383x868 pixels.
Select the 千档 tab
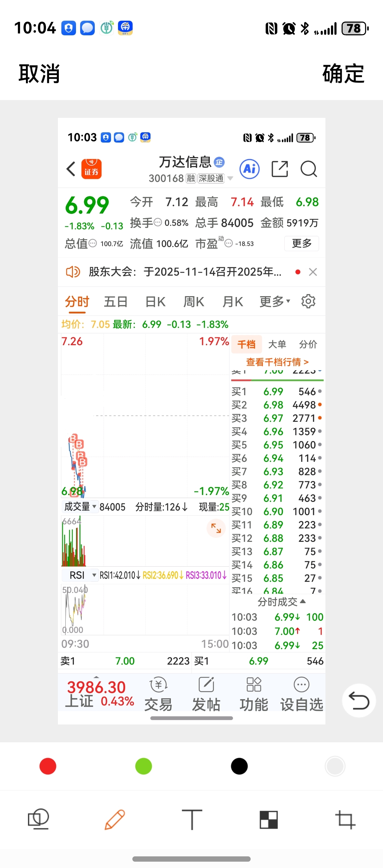click(x=247, y=344)
